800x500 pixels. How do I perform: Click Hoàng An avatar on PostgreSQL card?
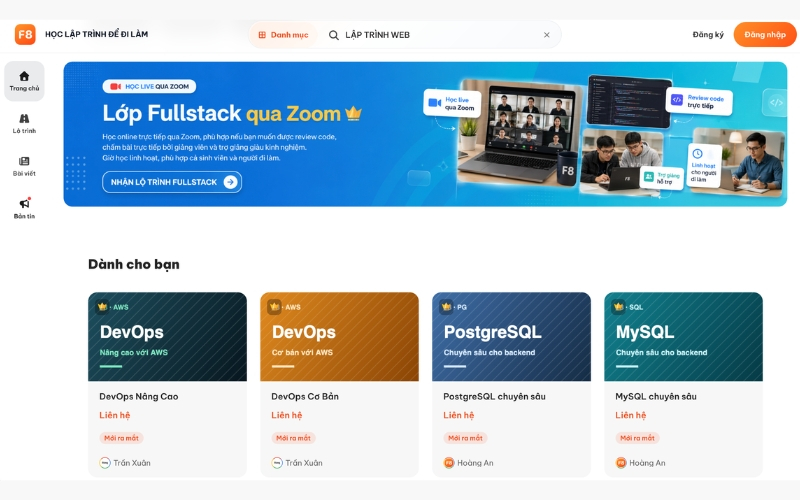[x=448, y=463]
